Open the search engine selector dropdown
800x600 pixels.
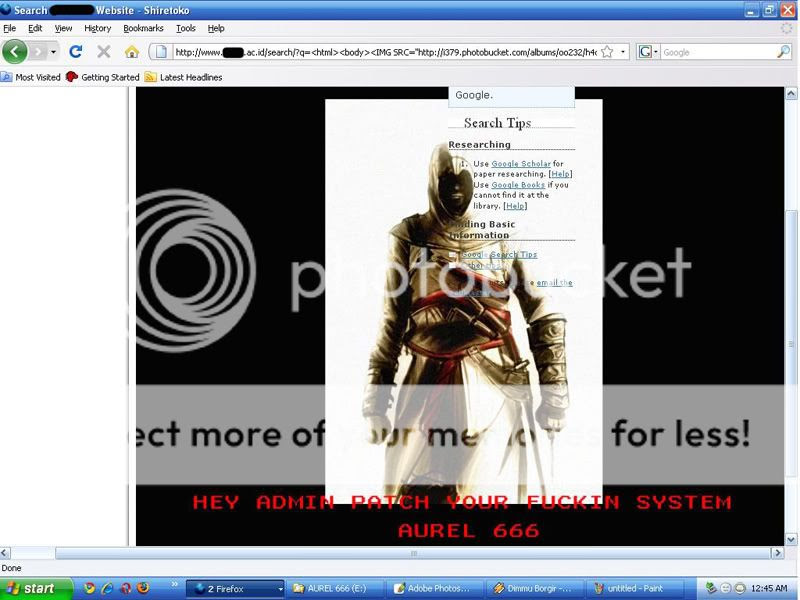click(x=648, y=52)
